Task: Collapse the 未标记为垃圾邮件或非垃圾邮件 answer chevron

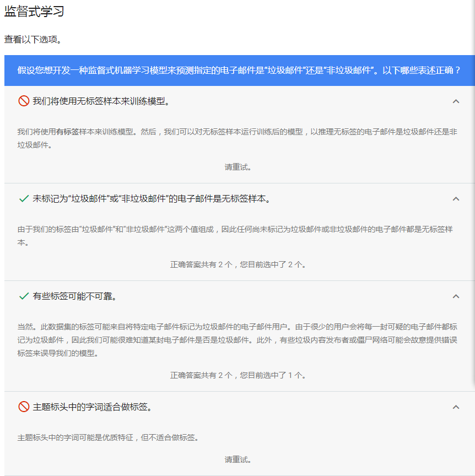Action: [456, 199]
